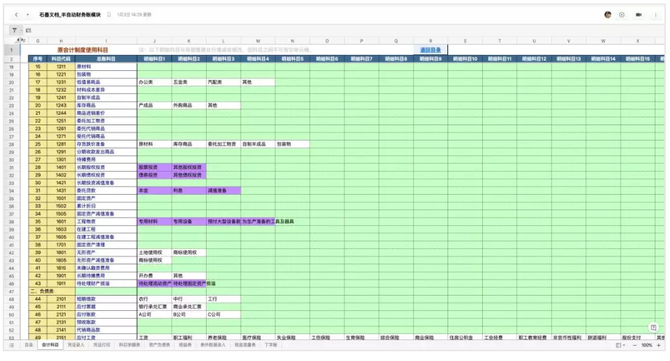The width and height of the screenshot is (670, 361).
Task: Click the play presentation icon
Action: [622, 15]
